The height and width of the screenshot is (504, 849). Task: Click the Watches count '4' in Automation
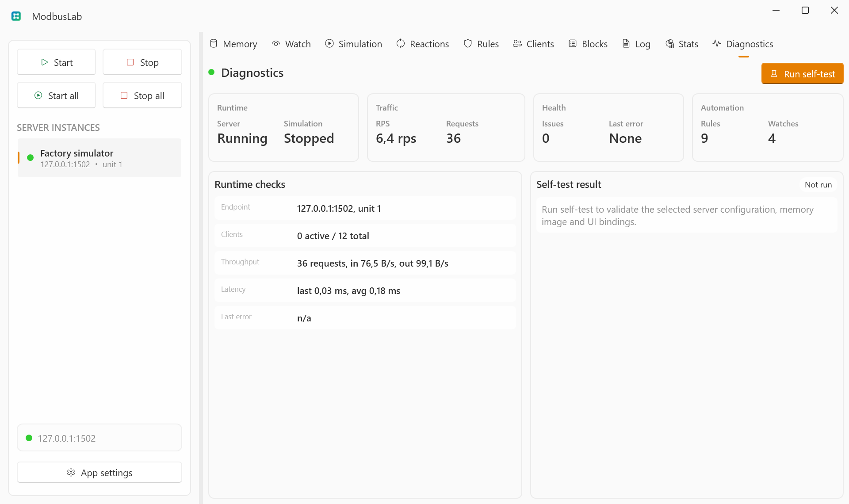pyautogui.click(x=772, y=138)
